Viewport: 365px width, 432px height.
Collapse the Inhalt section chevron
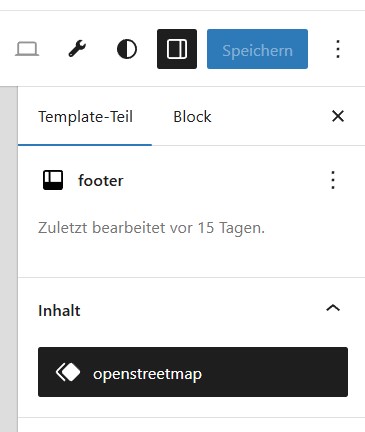pos(333,308)
